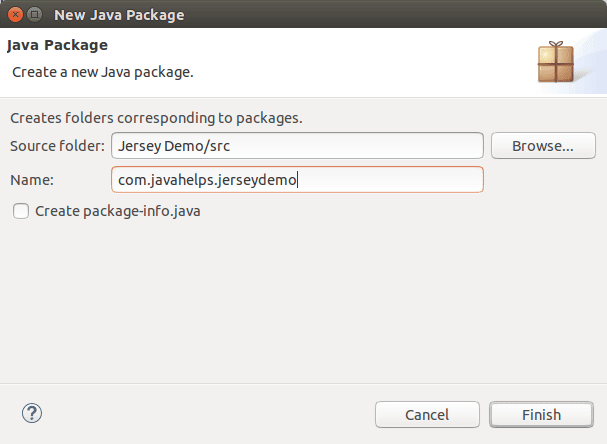Click the 'Creates folders corresponding to packages.' text

(156, 118)
